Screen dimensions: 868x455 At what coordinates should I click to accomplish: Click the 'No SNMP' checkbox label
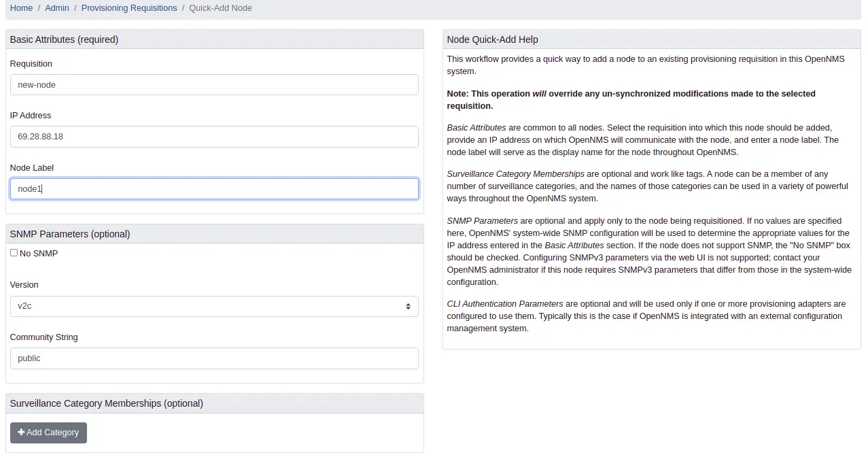tap(39, 254)
